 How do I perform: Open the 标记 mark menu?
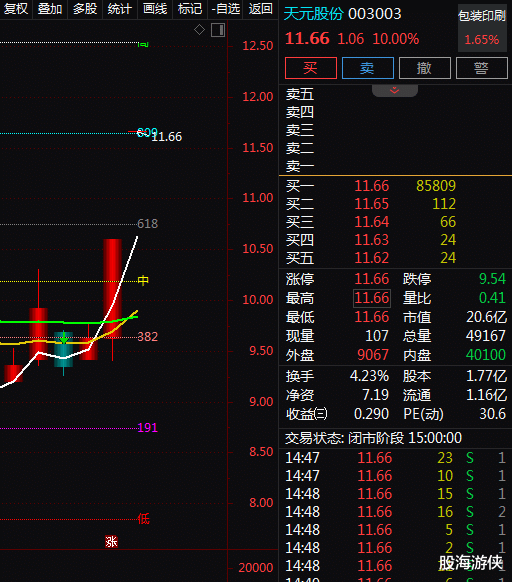click(190, 9)
